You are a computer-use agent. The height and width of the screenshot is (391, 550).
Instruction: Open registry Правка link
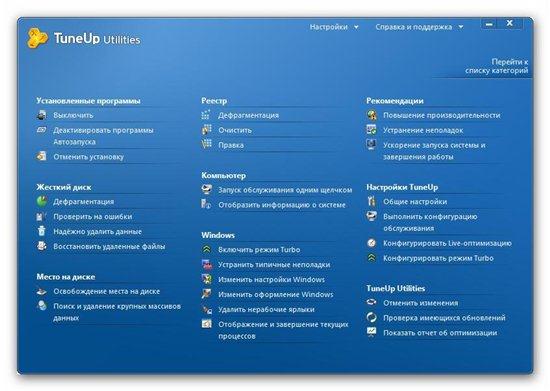tap(231, 145)
